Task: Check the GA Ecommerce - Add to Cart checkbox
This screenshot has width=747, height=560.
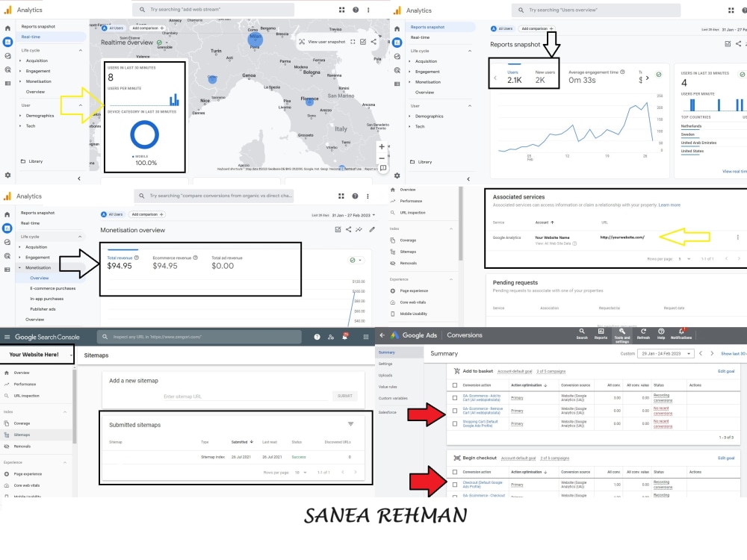Action: (454, 398)
